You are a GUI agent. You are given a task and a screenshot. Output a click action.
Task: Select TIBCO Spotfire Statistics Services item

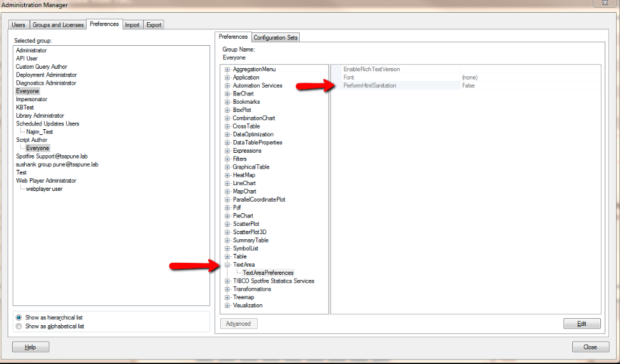point(274,281)
